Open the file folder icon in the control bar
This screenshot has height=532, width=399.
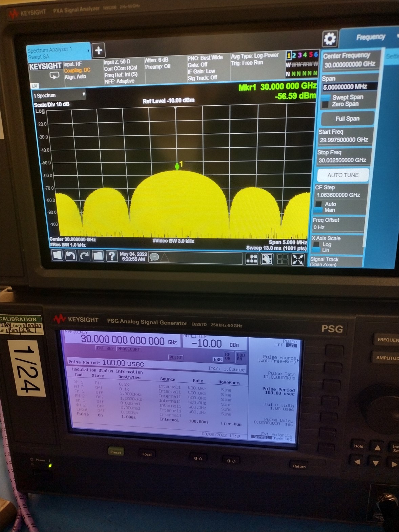(x=98, y=256)
